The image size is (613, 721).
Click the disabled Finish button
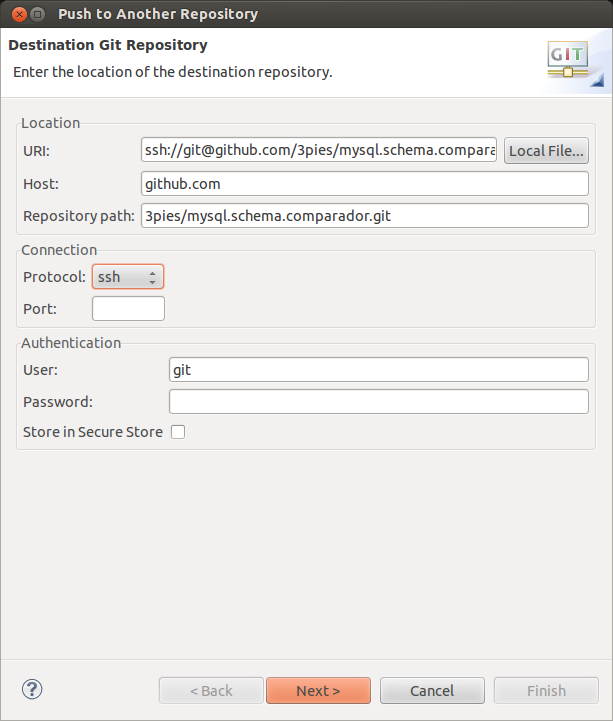coord(546,691)
